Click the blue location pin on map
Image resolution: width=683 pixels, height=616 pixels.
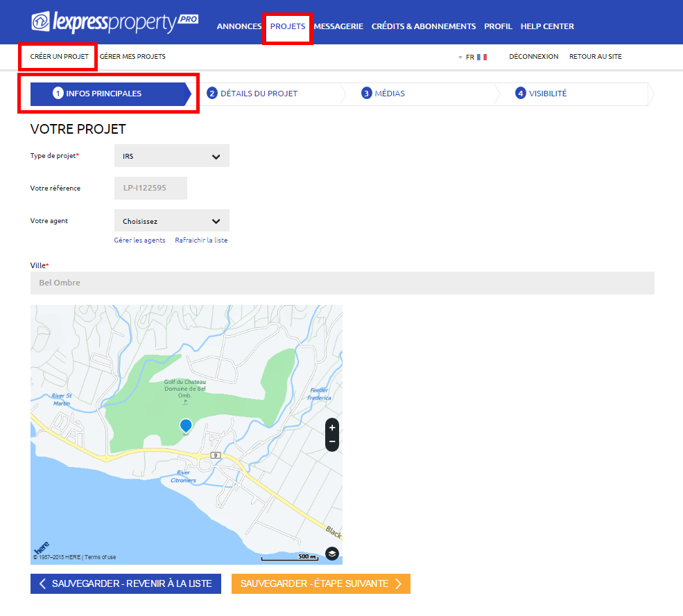click(x=186, y=425)
